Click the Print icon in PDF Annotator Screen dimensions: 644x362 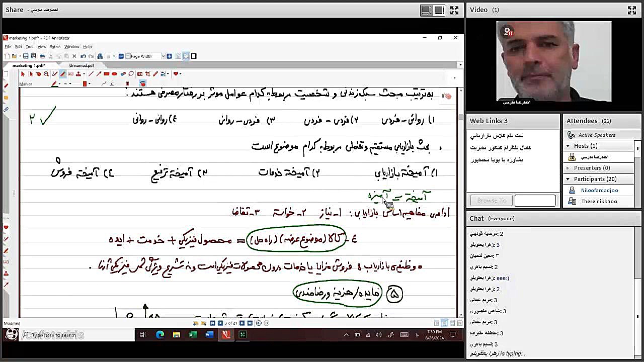coord(42,56)
